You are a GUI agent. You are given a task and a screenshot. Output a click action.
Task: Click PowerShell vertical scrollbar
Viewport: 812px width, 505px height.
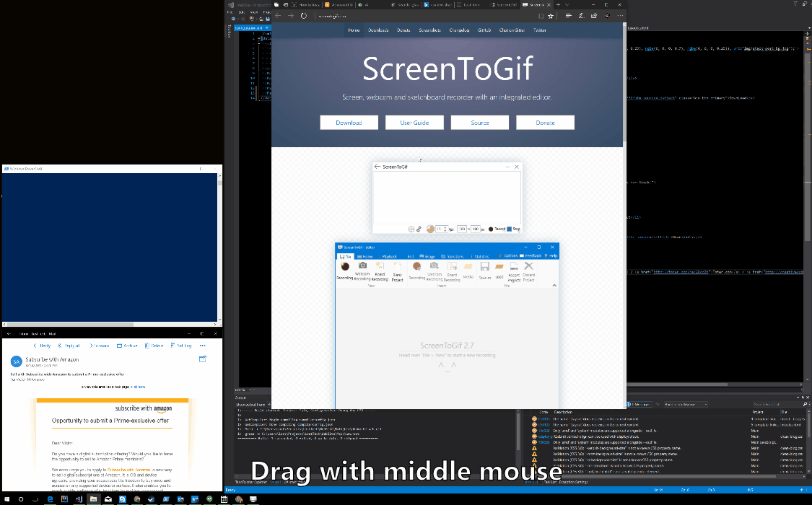219,247
